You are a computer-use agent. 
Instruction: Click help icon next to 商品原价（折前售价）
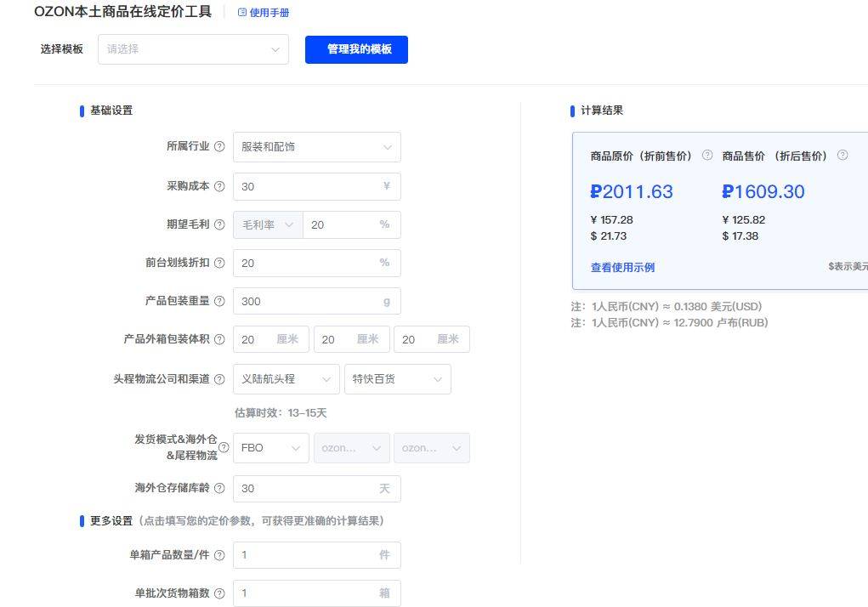click(707, 155)
